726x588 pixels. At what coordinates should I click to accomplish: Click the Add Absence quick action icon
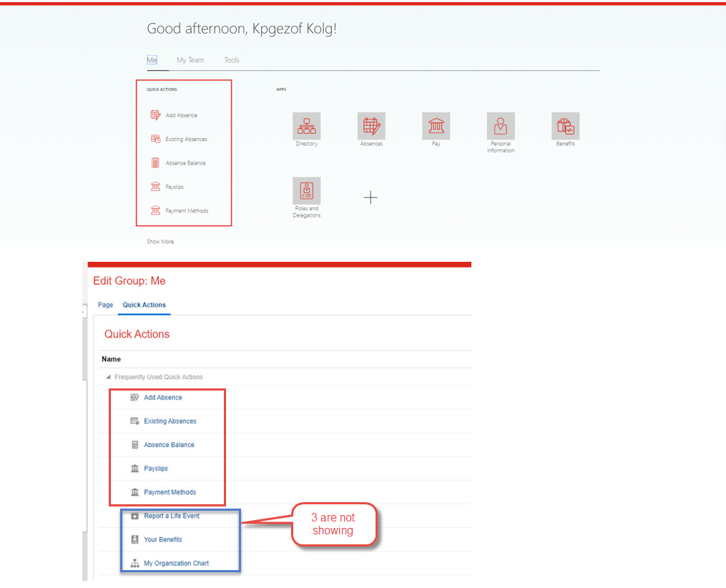point(155,115)
